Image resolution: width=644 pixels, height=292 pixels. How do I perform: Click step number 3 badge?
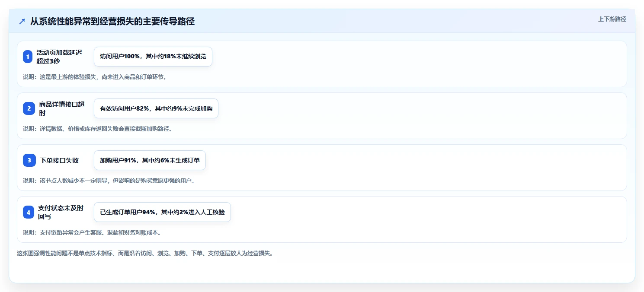[x=29, y=160]
